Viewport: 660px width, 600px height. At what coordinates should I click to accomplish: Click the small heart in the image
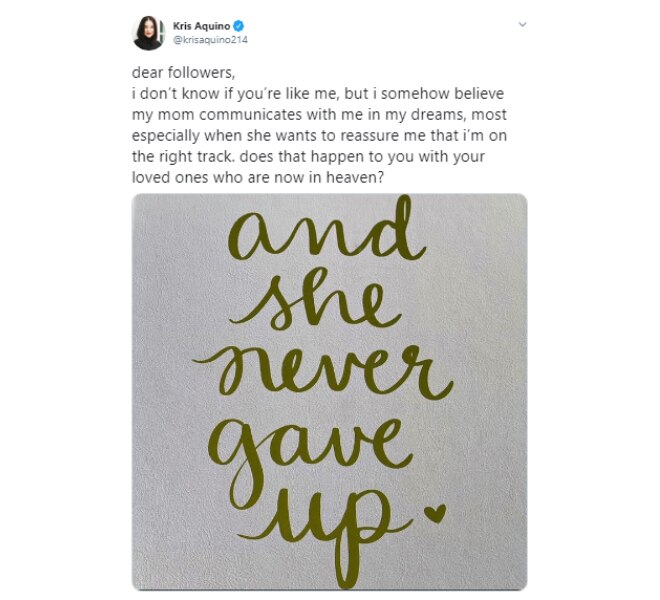435,514
